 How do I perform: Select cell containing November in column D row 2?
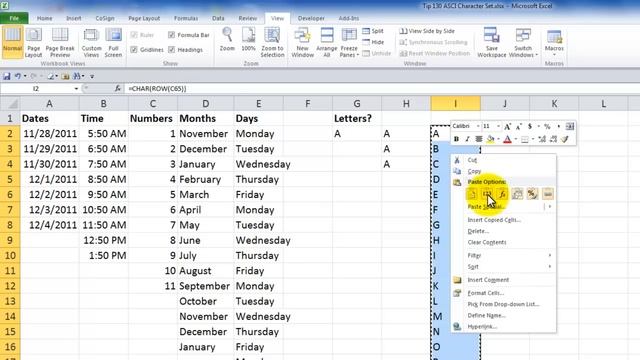pyautogui.click(x=206, y=134)
